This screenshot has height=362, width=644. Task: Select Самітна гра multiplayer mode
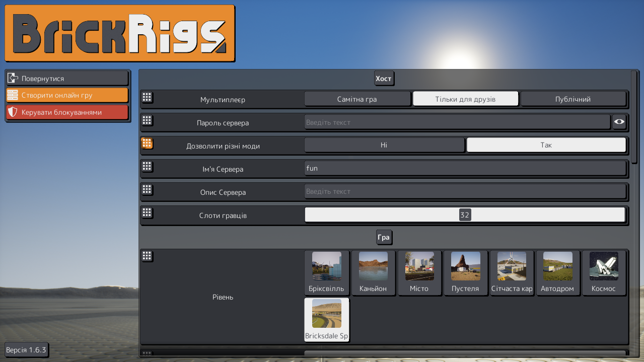click(x=357, y=99)
